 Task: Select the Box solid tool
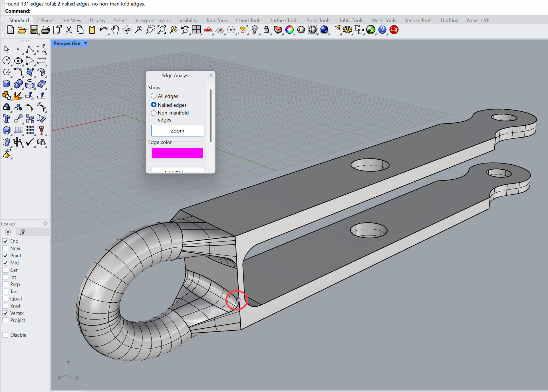point(6,84)
